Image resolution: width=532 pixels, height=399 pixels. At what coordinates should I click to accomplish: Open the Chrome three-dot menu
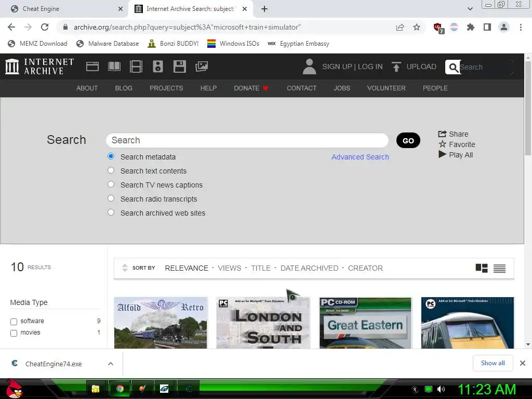click(x=521, y=27)
